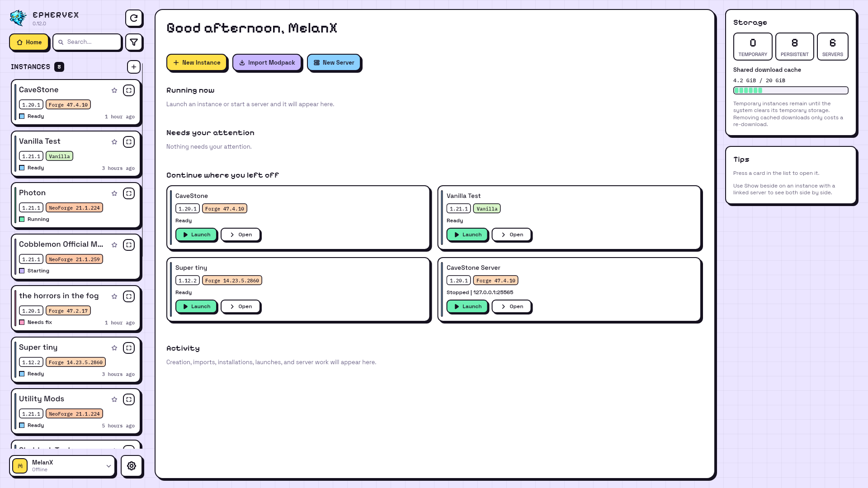The width and height of the screenshot is (868, 488).
Task: Star the horrors in the fog instance
Action: click(114, 296)
